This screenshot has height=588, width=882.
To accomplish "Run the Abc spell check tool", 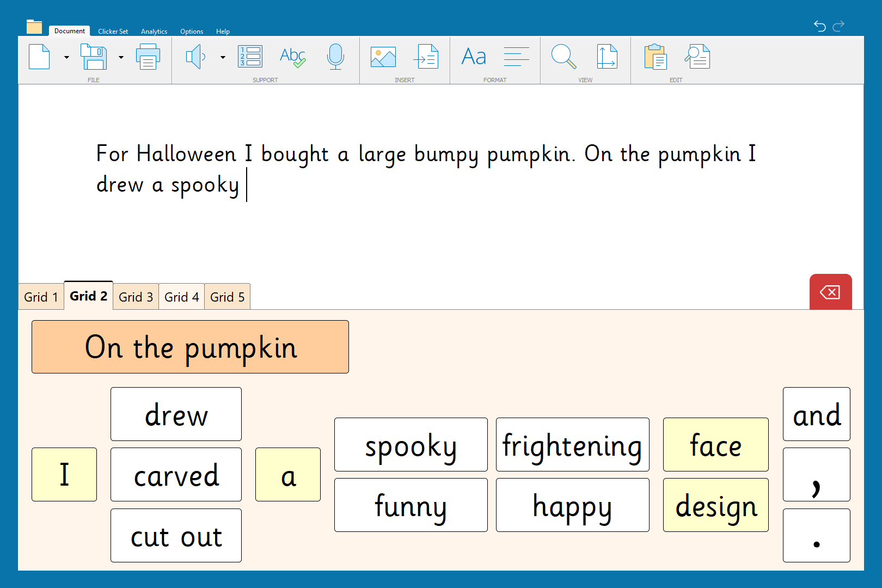I will point(292,57).
